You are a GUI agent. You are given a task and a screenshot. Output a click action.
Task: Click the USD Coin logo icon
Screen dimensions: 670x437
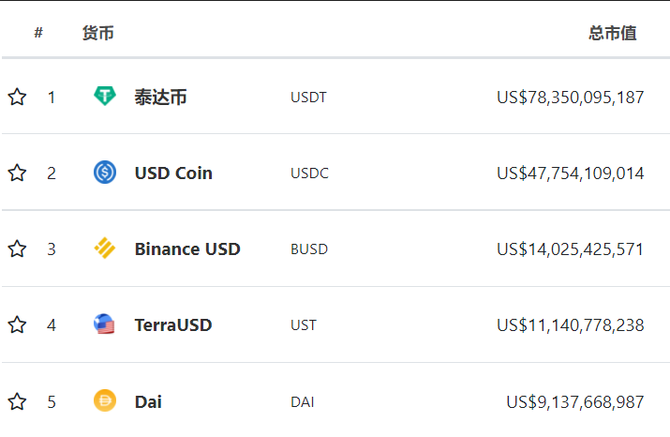pos(105,172)
